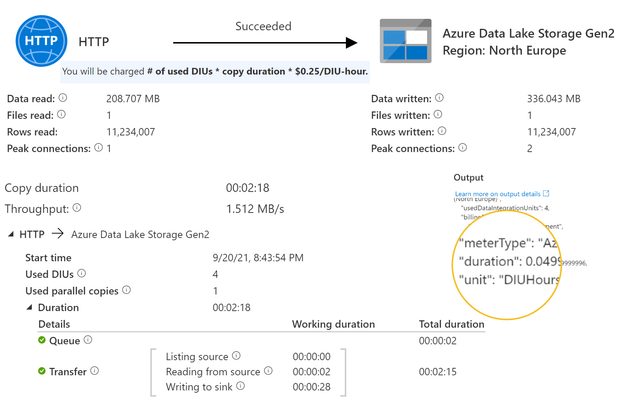This screenshot has height=400, width=618.
Task: Select Data read value 208.707 MB
Action: pos(133,99)
